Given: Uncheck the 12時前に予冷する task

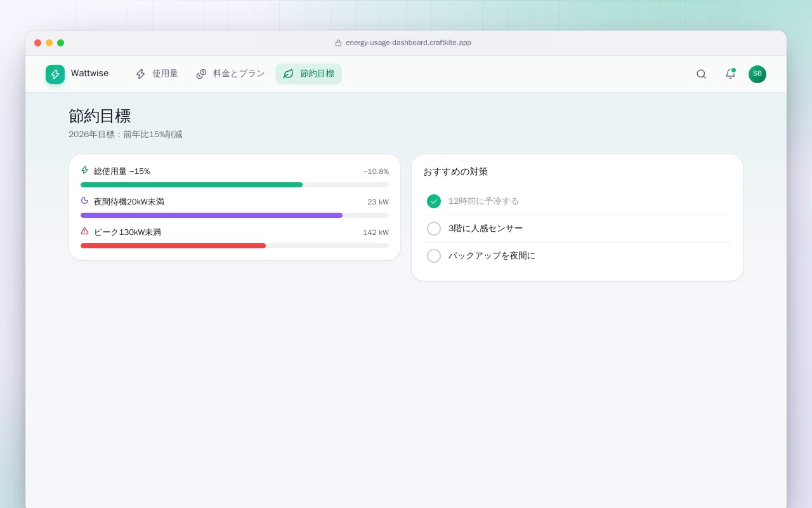Looking at the screenshot, I should (434, 201).
